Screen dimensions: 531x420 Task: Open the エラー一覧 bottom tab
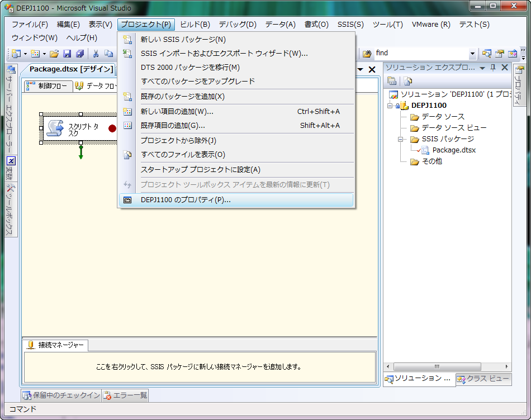126,395
